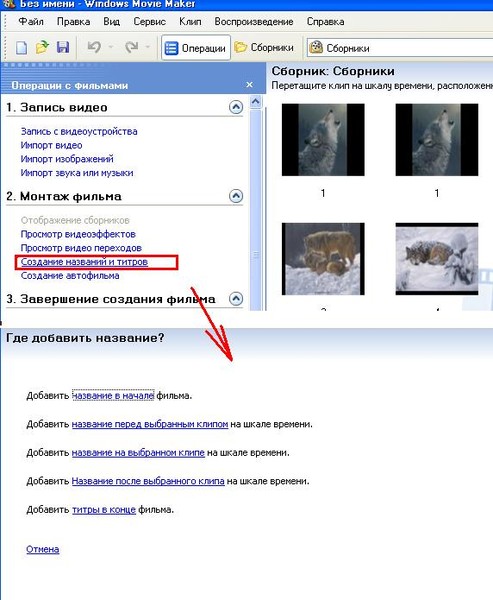The image size is (493, 600).
Task: Click the Создание названий и титров link
Action: point(84,262)
